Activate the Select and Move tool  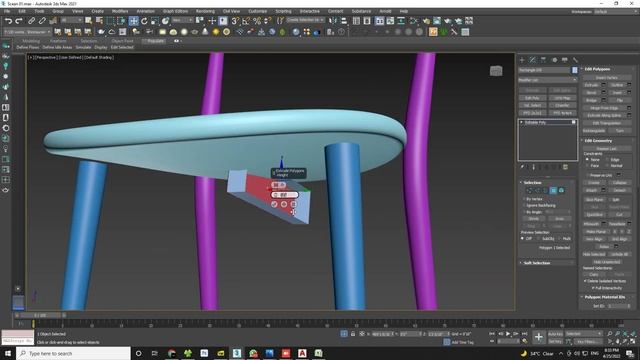(133, 20)
